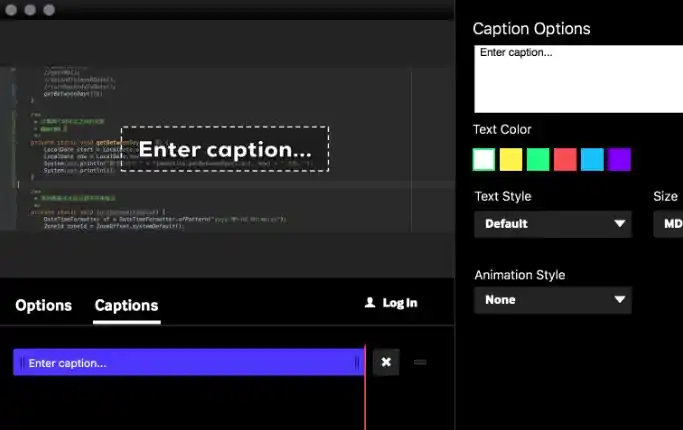Expand the Animation Style dropdown showing None
Viewport: 683px width, 430px height.
click(552, 299)
